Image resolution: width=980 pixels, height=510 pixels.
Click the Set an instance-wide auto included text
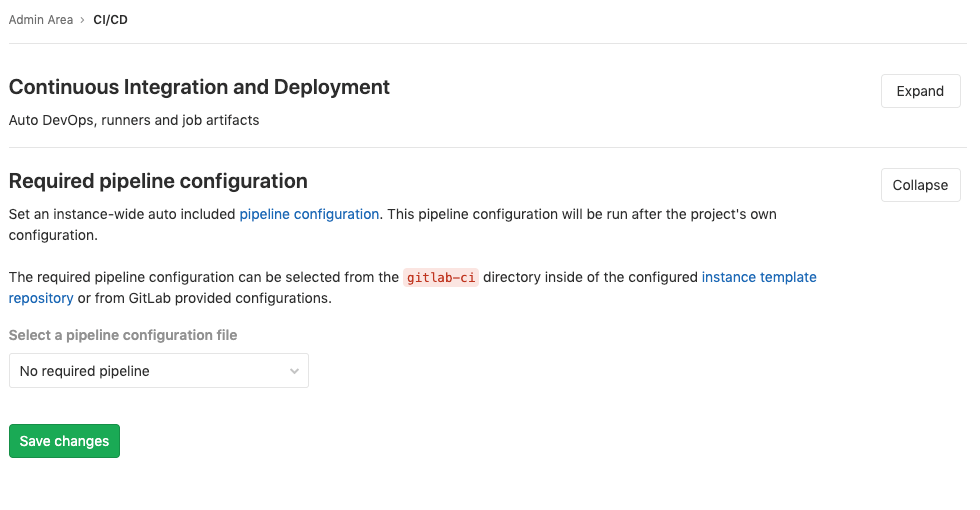coord(122,213)
